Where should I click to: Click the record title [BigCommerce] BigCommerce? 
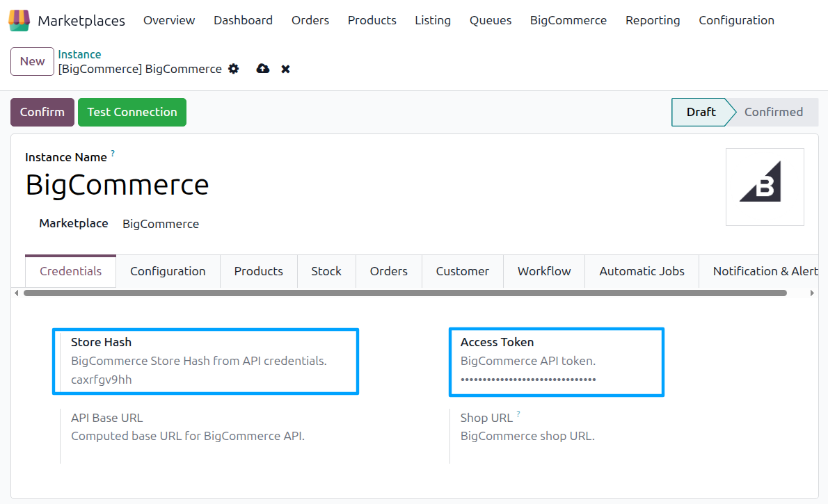point(140,69)
